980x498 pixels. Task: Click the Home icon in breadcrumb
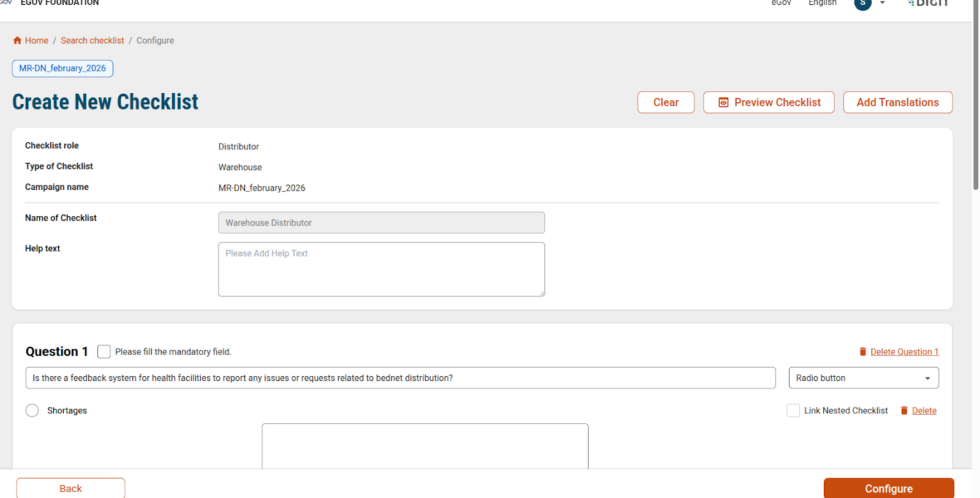click(17, 40)
